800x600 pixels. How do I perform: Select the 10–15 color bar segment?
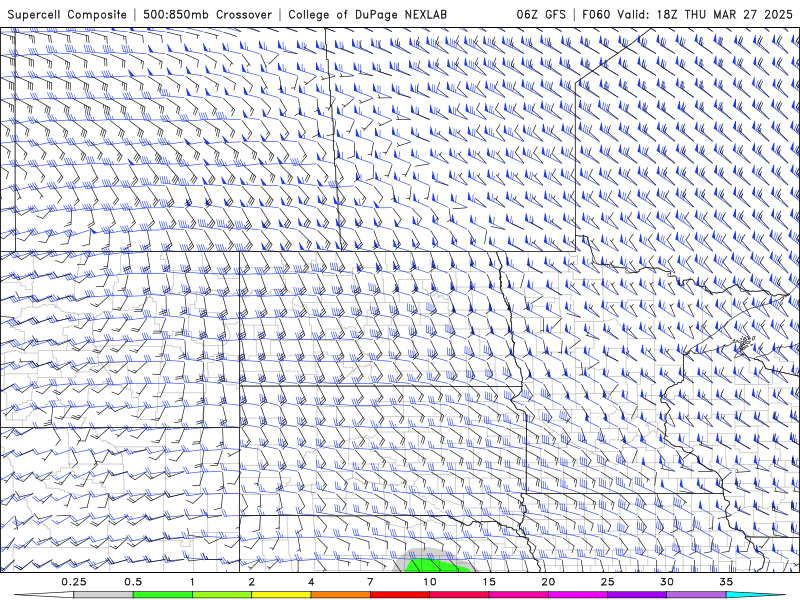pyautogui.click(x=459, y=595)
